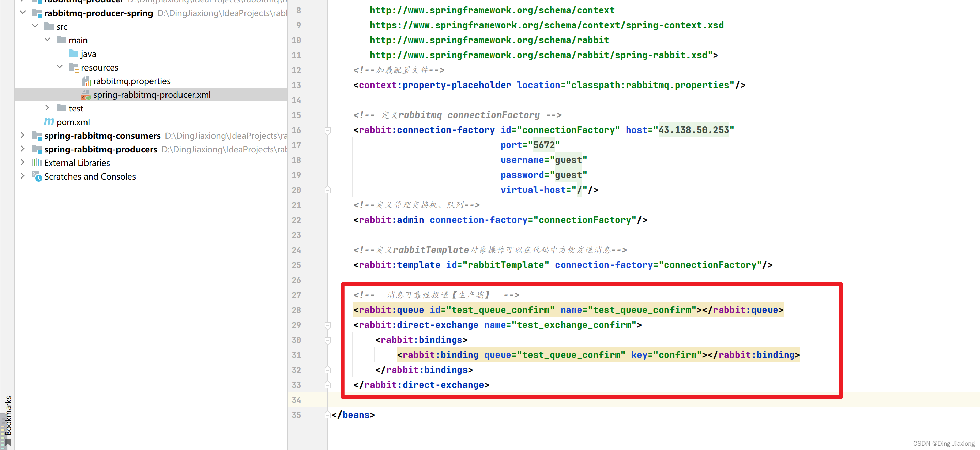Click password="guest" attribute
The height and width of the screenshot is (450, 980).
point(544,175)
